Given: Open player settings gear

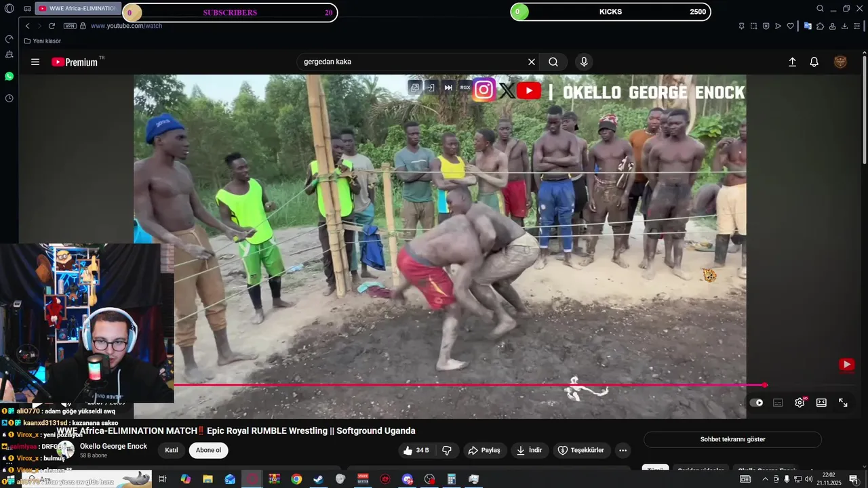Looking at the screenshot, I should coord(800,403).
